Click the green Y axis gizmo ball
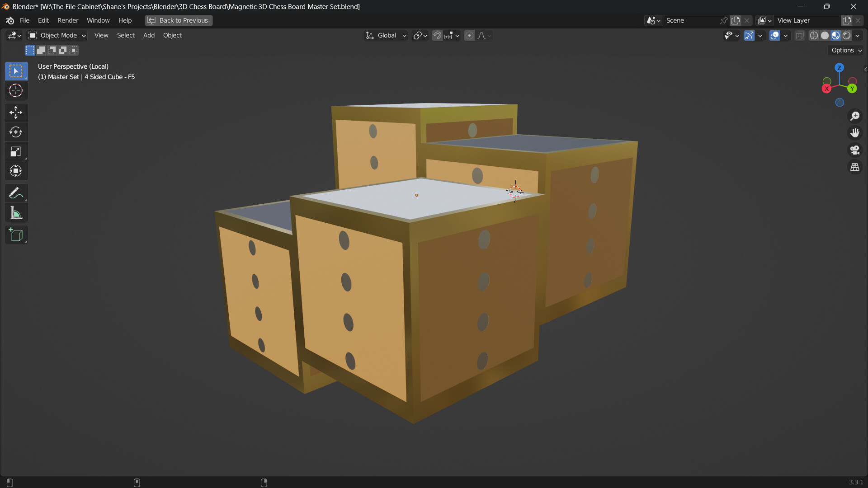Image resolution: width=868 pixels, height=488 pixels. [852, 89]
